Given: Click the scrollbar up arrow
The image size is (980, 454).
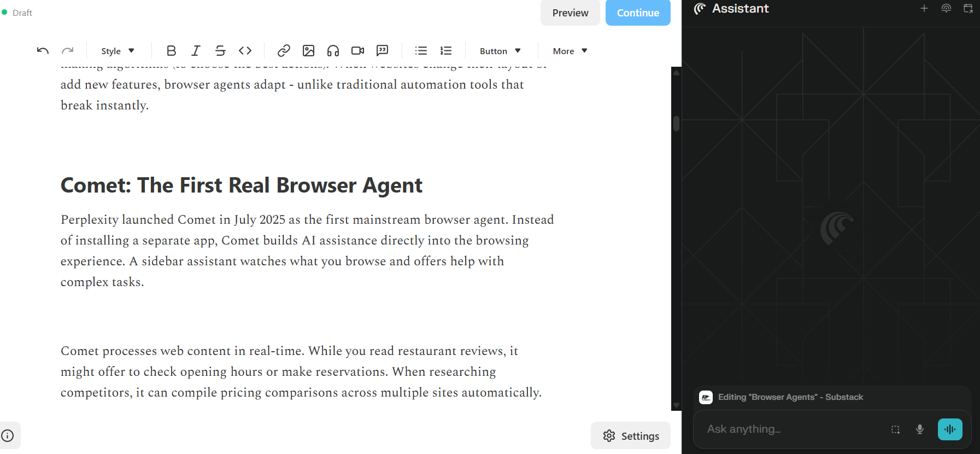Looking at the screenshot, I should point(676,72).
